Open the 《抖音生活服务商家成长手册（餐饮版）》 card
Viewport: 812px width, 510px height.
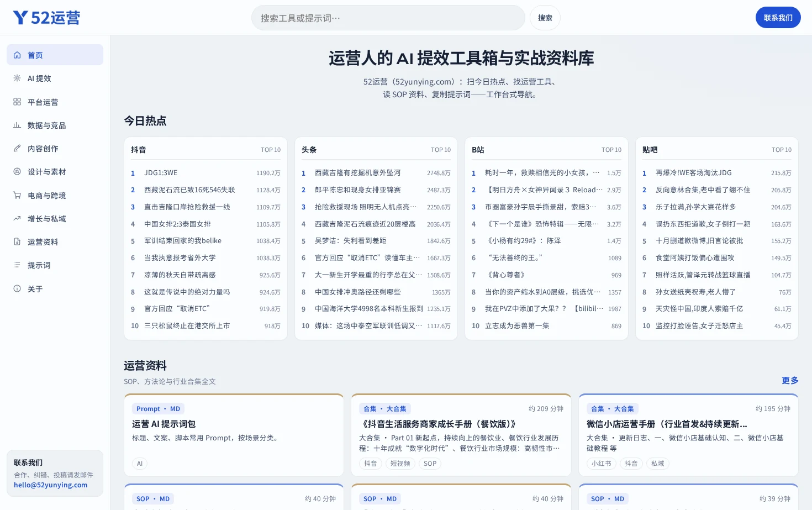461,435
